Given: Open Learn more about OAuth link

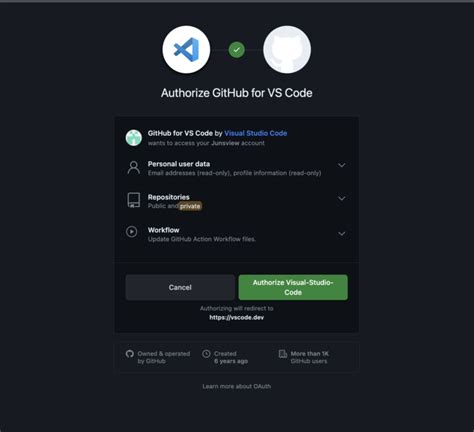Looking at the screenshot, I should [237, 386].
